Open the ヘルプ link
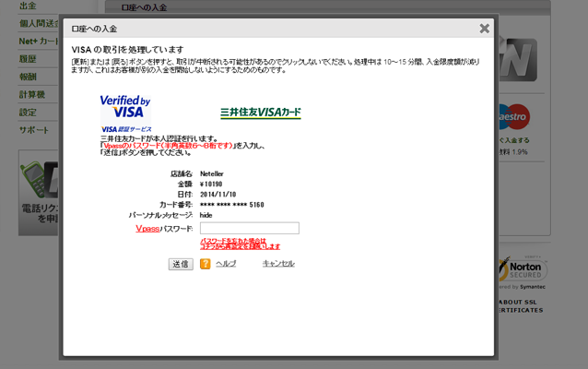Screen dimensions: 588x369 pyautogui.click(x=226, y=264)
